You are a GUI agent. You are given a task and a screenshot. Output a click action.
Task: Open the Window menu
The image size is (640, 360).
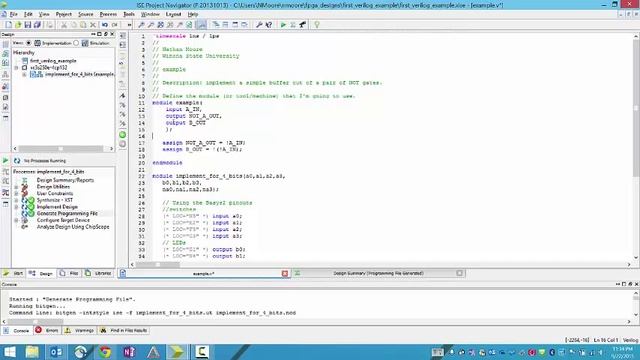click(x=150, y=14)
